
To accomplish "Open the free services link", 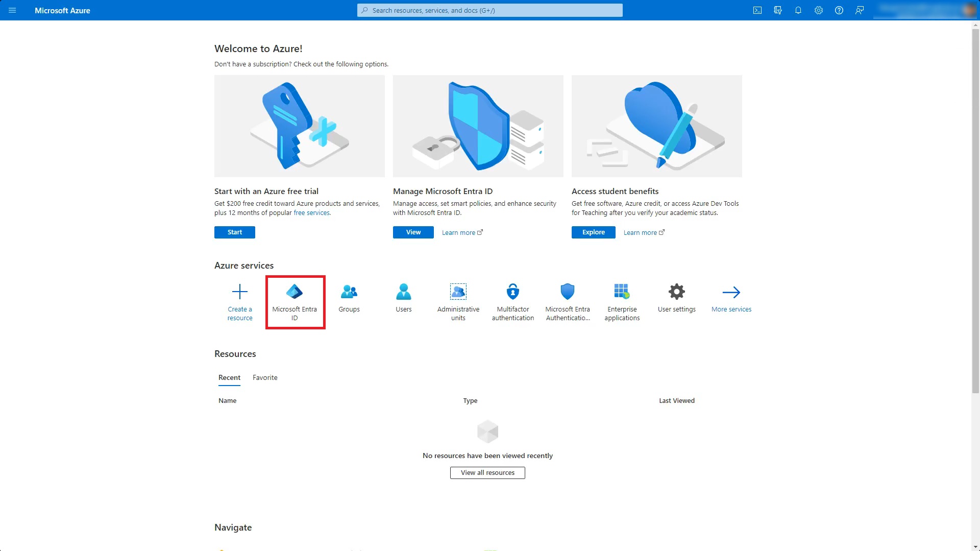I will (311, 212).
